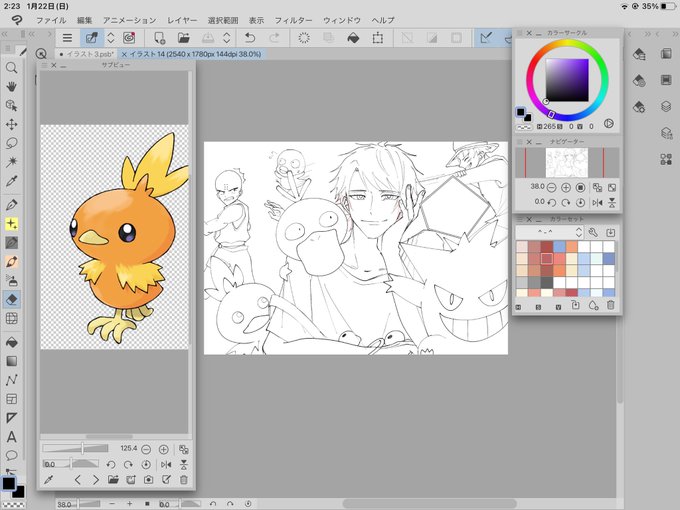Select the Fill bucket tool in left toolbar
Screen dimensions: 680x510
coord(12,342)
